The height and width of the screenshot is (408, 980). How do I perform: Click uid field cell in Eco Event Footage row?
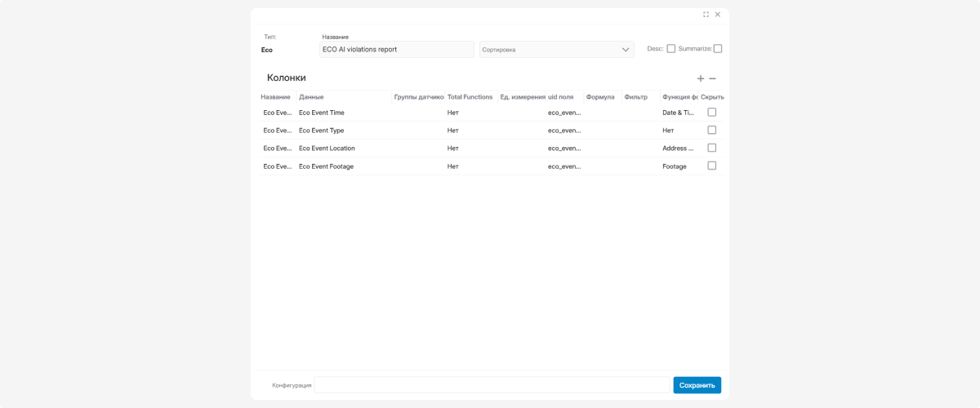click(564, 166)
